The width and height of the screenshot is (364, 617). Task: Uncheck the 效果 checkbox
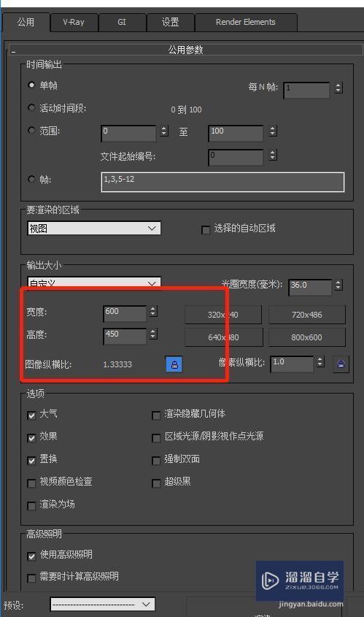point(32,438)
